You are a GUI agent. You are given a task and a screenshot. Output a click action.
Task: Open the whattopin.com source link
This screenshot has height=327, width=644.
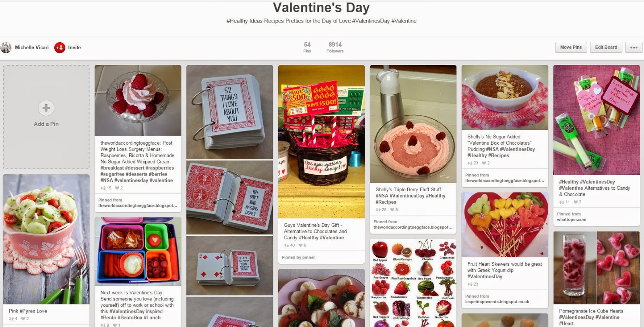pos(572,219)
